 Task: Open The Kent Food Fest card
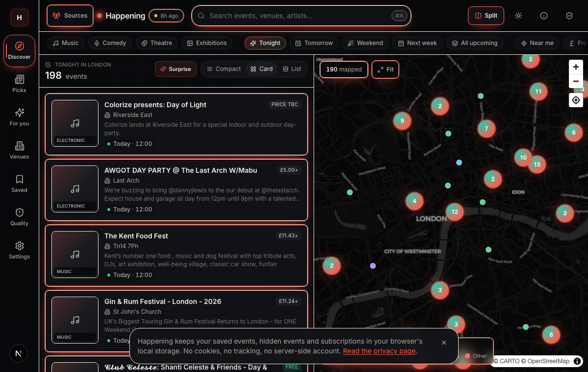point(176,256)
